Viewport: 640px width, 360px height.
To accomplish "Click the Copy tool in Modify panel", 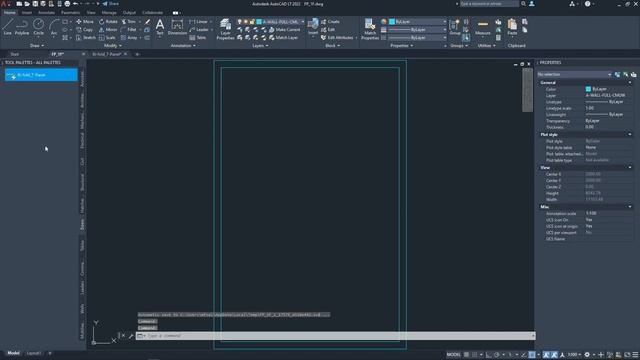I will [x=85, y=30].
